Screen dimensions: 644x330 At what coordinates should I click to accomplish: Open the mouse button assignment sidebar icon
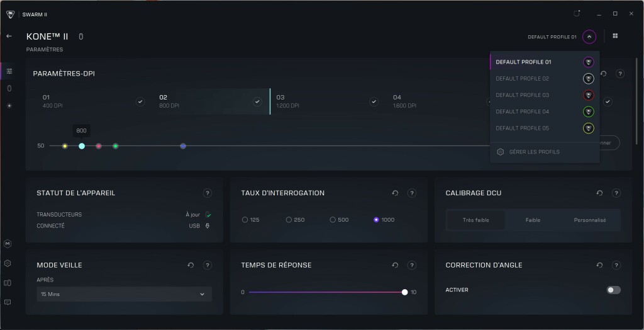click(x=9, y=88)
